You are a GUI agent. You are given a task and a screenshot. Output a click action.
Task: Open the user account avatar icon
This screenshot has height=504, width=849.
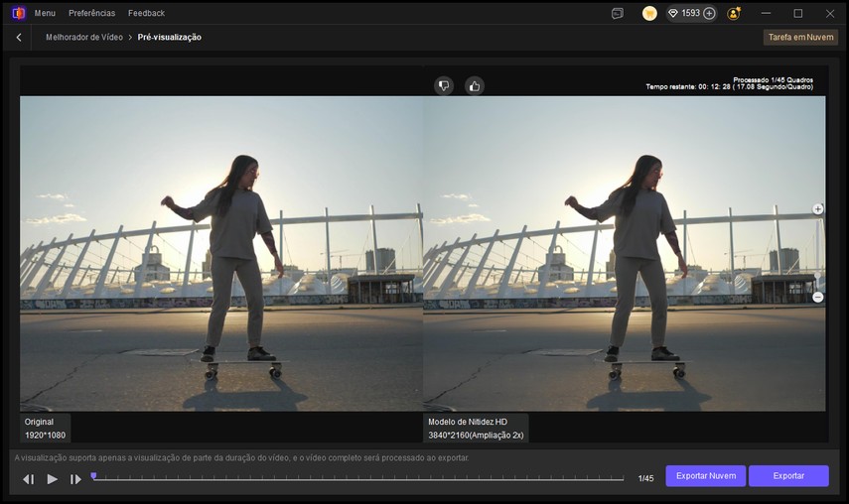[x=734, y=14]
